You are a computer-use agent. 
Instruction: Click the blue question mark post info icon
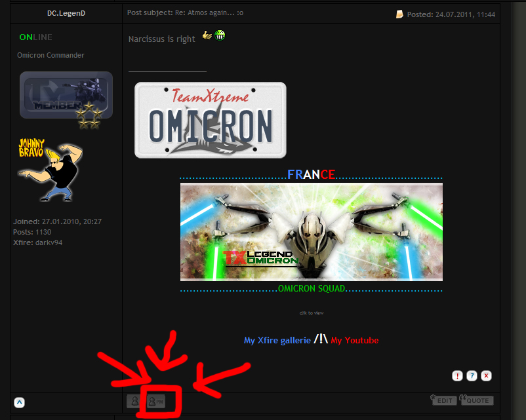[472, 375]
